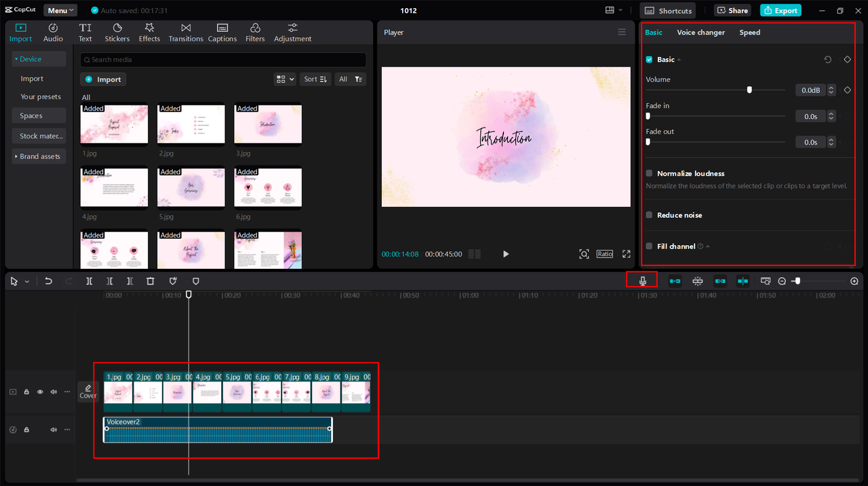This screenshot has height=486, width=868.
Task: Enter fullscreen preview
Action: pyautogui.click(x=627, y=254)
